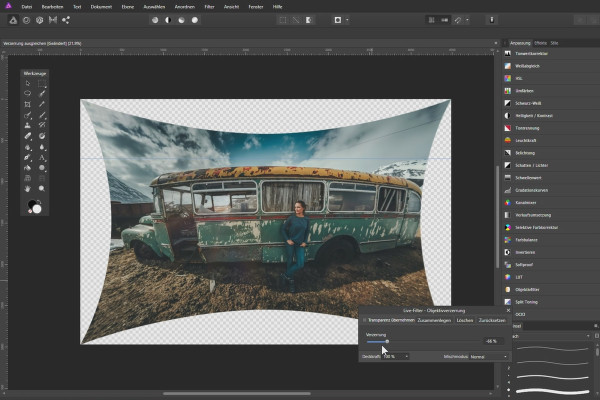Click the black primary colour swatch
This screenshot has height=400, width=600.
pos(31,204)
